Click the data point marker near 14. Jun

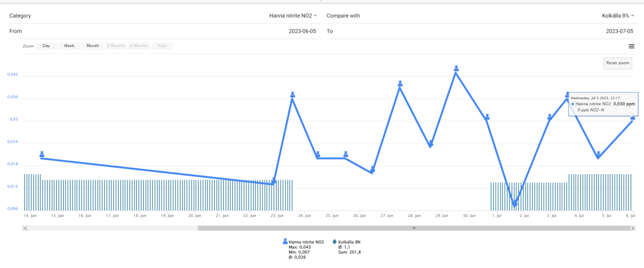point(42,154)
